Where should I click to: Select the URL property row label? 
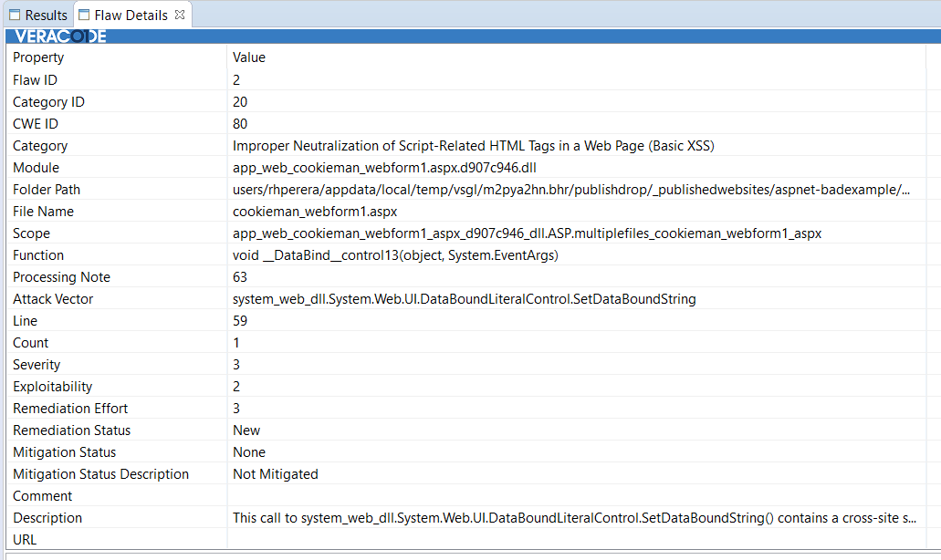point(25,540)
